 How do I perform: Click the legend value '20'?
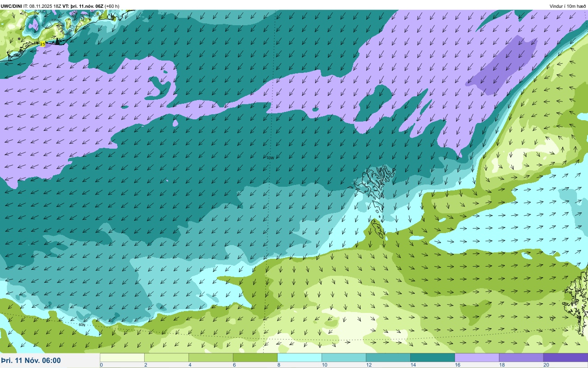[546, 365]
